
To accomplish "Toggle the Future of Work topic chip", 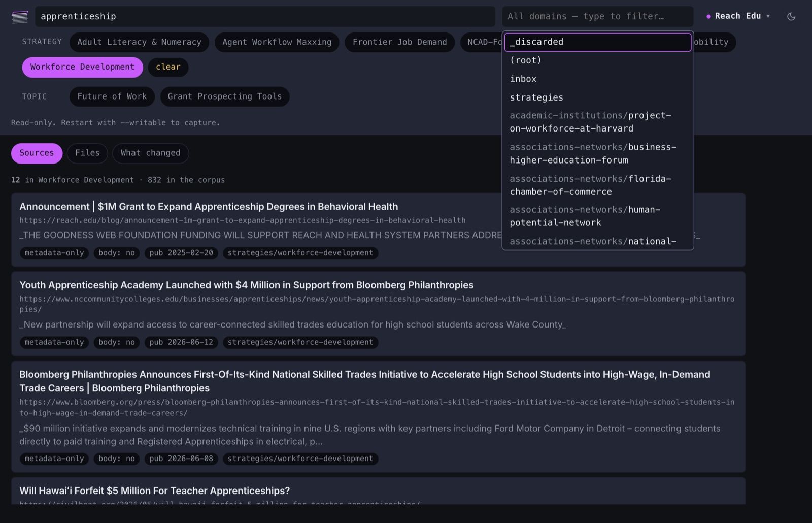I will pos(112,96).
